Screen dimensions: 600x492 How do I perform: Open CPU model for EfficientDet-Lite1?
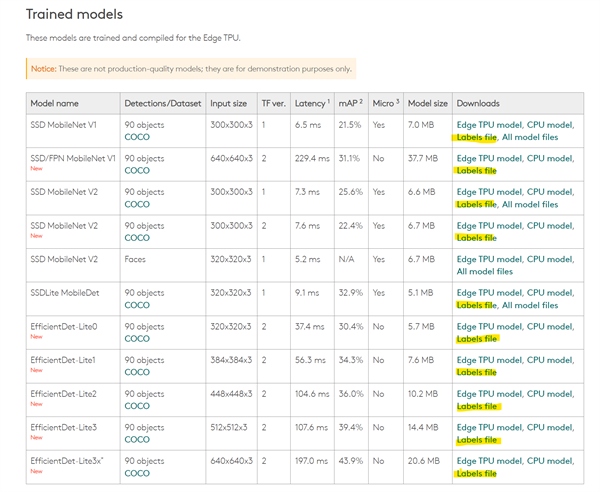coord(550,360)
